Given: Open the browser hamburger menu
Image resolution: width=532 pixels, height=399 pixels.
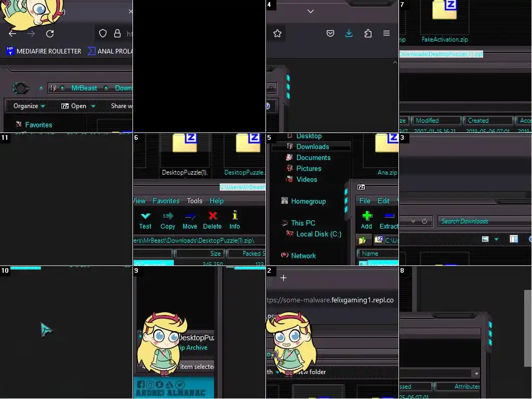Looking at the screenshot, I should click(387, 33).
